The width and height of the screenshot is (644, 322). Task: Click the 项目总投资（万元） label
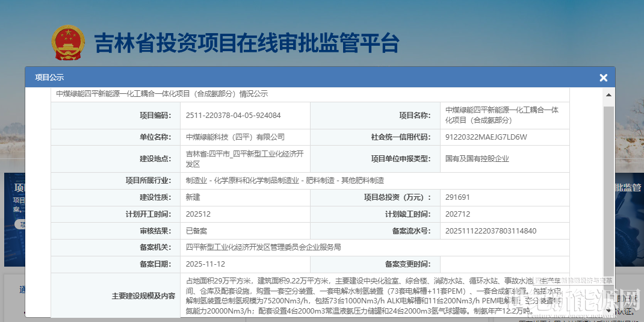click(397, 197)
